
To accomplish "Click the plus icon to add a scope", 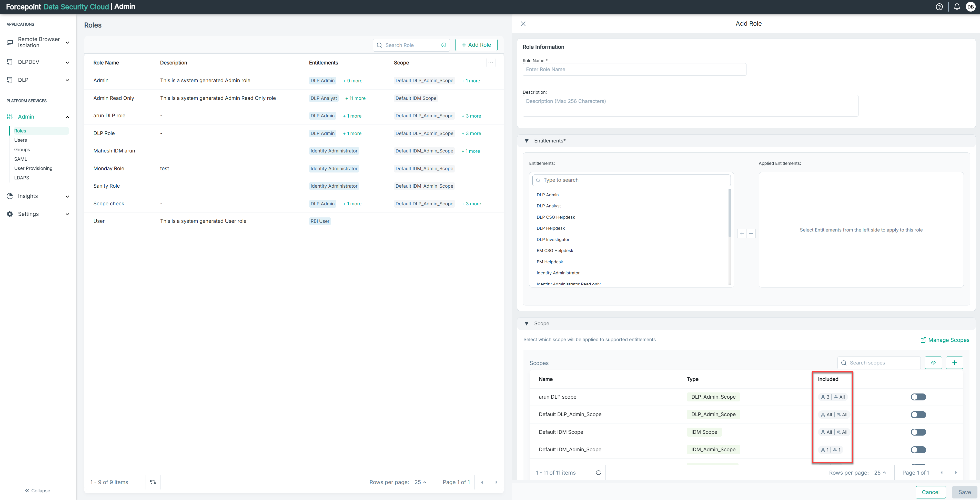I will pos(954,362).
